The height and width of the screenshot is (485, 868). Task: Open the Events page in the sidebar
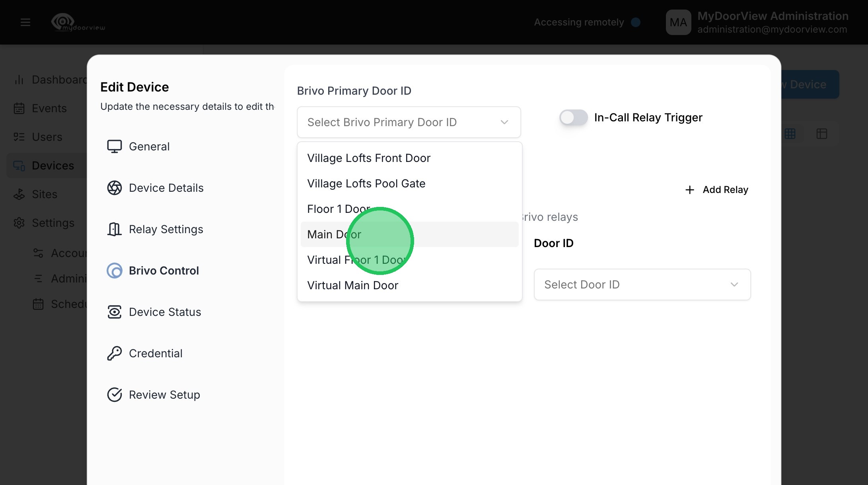tap(49, 108)
